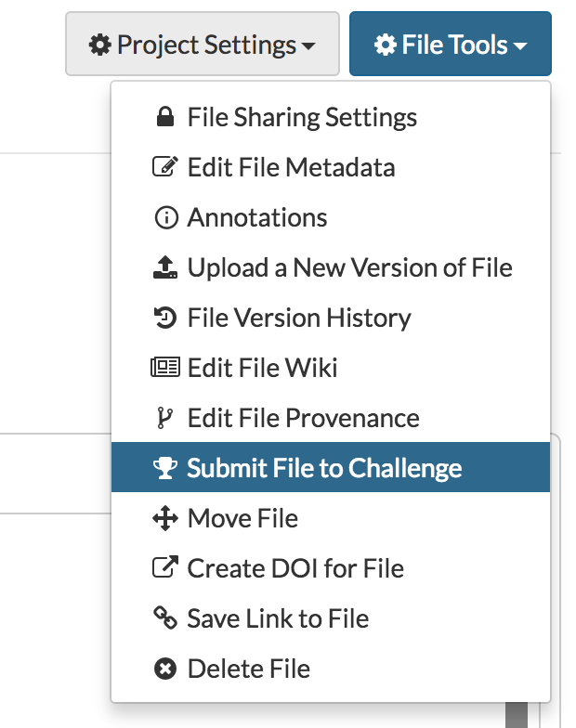Open the Project Settings dropdown

[x=202, y=45]
